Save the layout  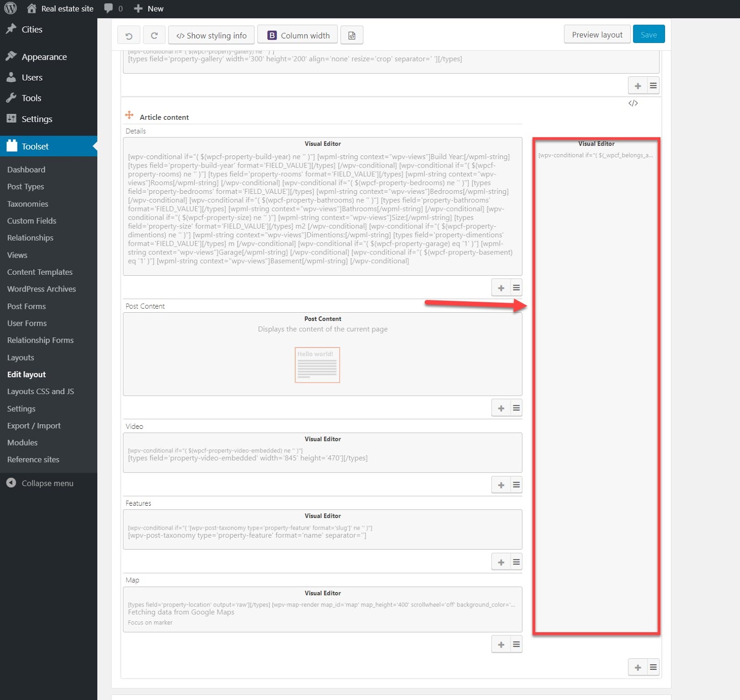[648, 35]
